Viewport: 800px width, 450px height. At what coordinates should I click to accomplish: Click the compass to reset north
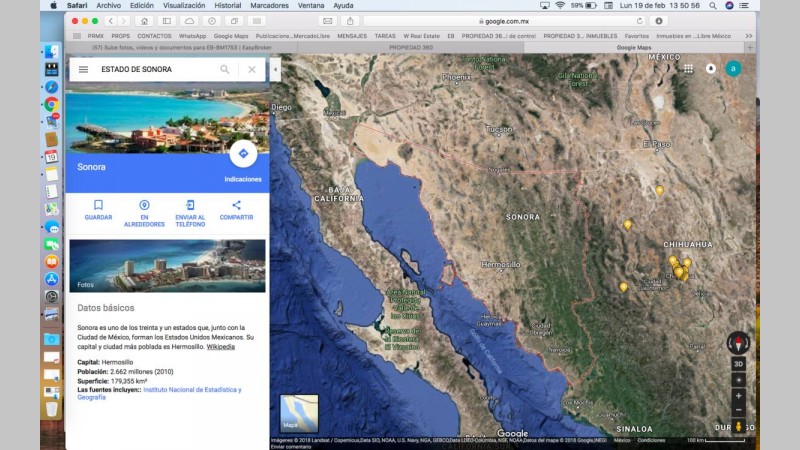click(738, 342)
